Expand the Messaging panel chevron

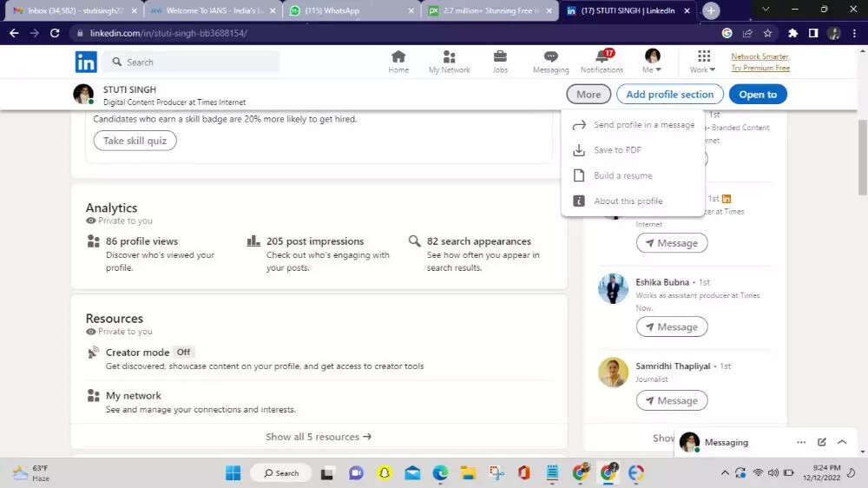coord(842,442)
